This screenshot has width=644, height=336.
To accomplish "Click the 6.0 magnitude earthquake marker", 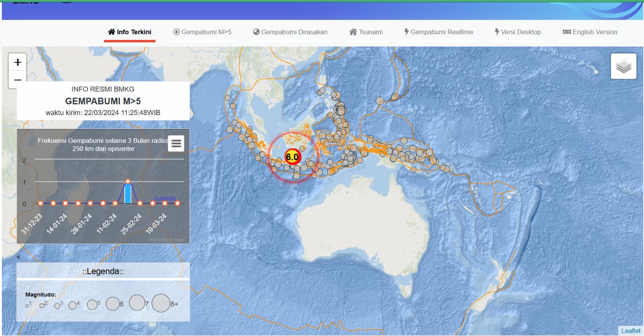I will tap(293, 157).
